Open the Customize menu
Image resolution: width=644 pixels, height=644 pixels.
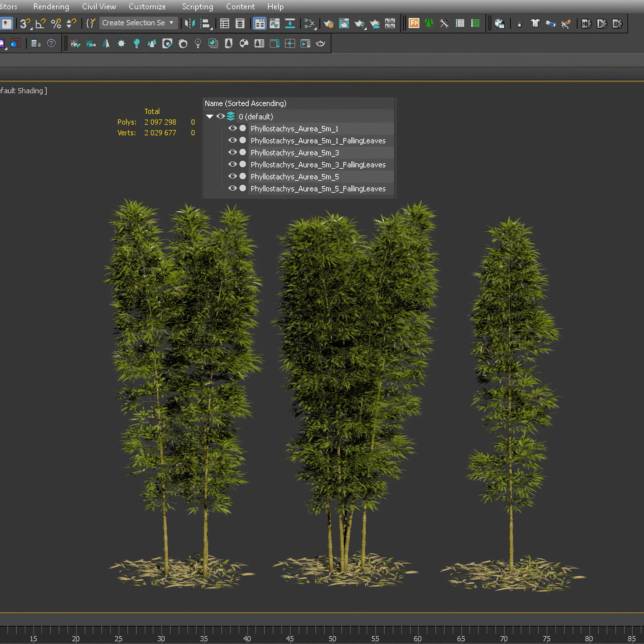pos(147,6)
